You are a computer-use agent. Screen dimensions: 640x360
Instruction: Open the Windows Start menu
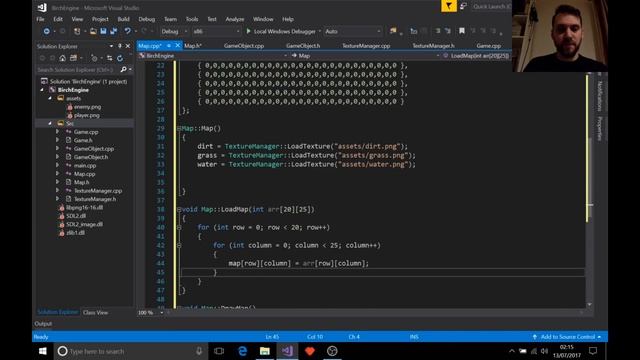42,351
